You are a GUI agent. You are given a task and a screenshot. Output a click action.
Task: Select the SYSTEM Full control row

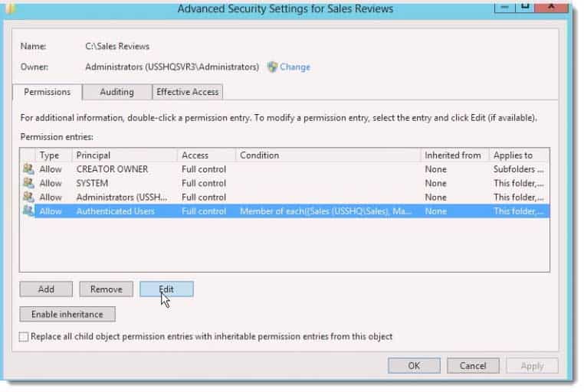click(x=285, y=183)
